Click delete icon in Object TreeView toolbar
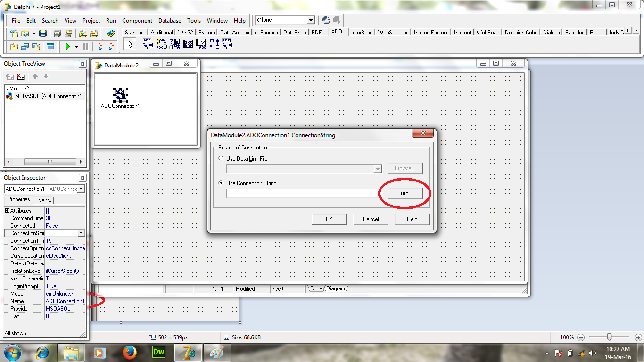 click(21, 77)
